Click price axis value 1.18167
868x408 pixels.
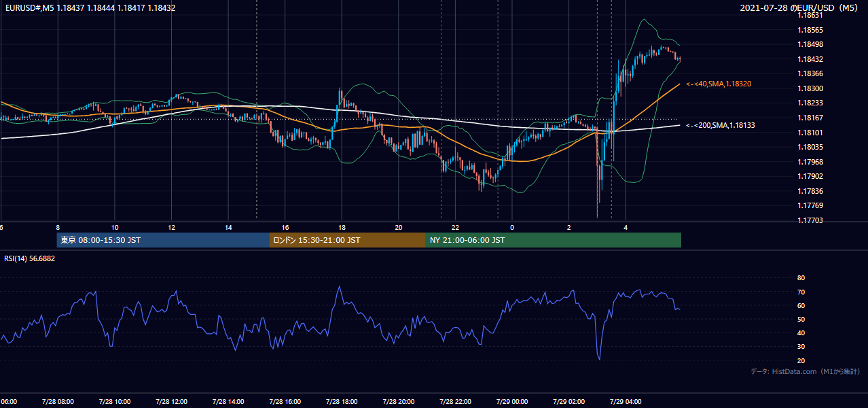click(x=811, y=118)
